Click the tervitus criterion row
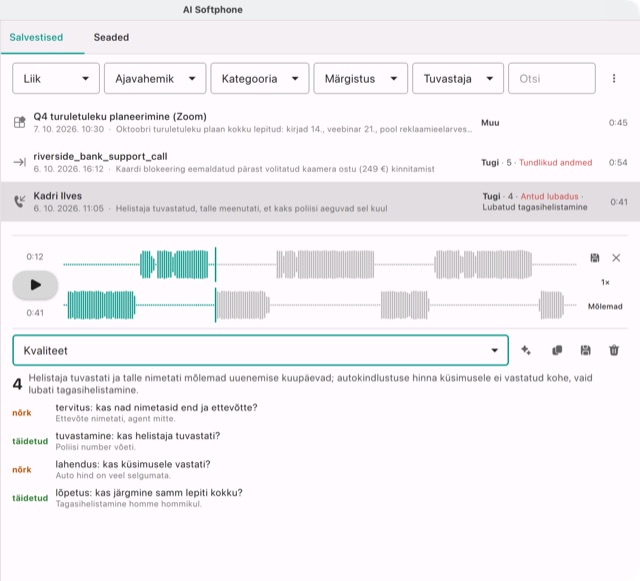 point(320,412)
